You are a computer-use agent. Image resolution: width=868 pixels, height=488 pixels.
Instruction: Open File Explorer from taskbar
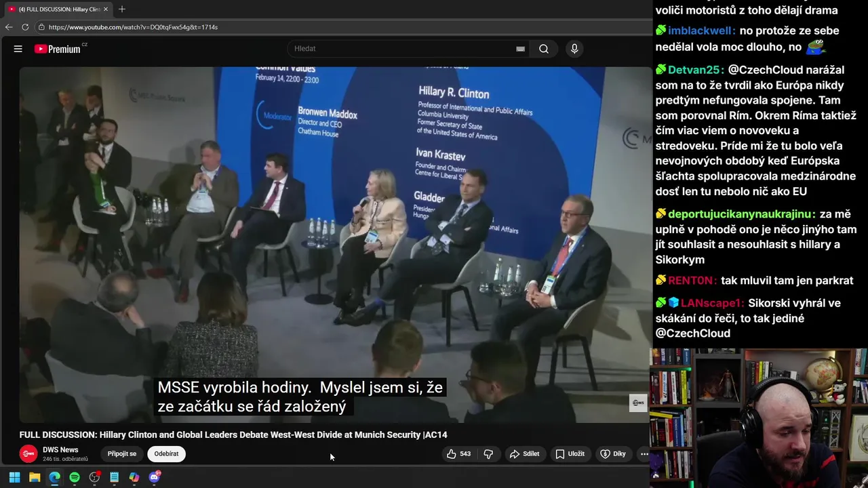tap(35, 477)
